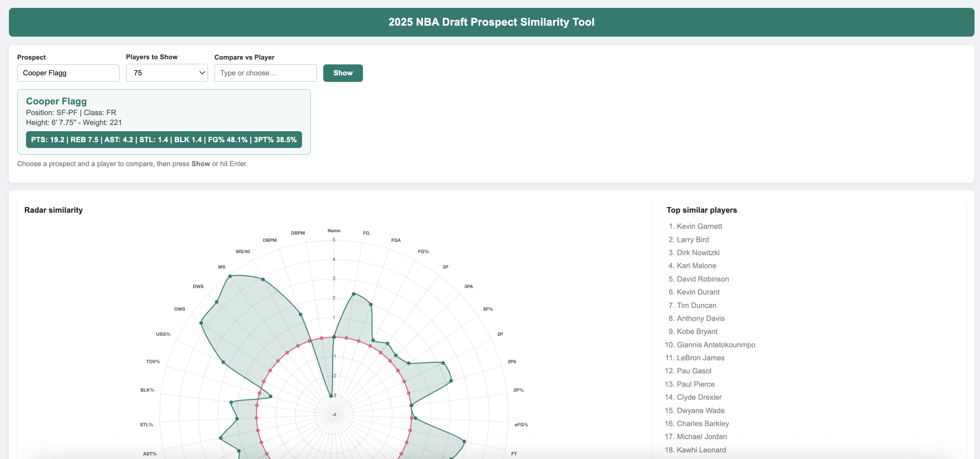Click the OBPM axis label on radar
This screenshot has height=459, width=980.
[x=269, y=240]
